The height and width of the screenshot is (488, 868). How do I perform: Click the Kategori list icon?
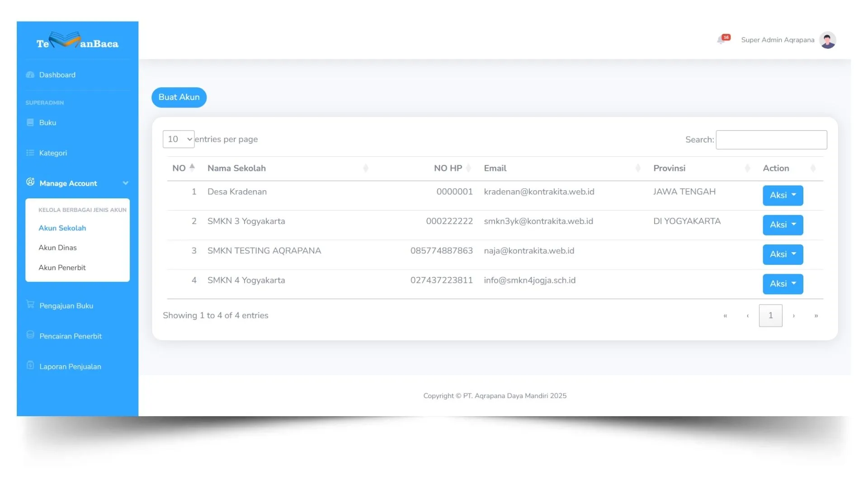coord(30,153)
